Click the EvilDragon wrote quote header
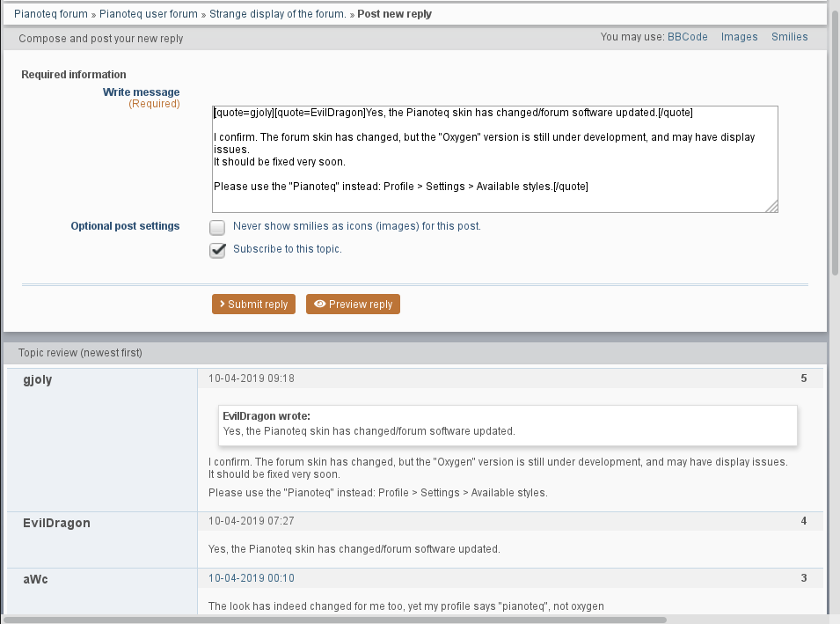This screenshot has height=624, width=840. pyautogui.click(x=267, y=416)
